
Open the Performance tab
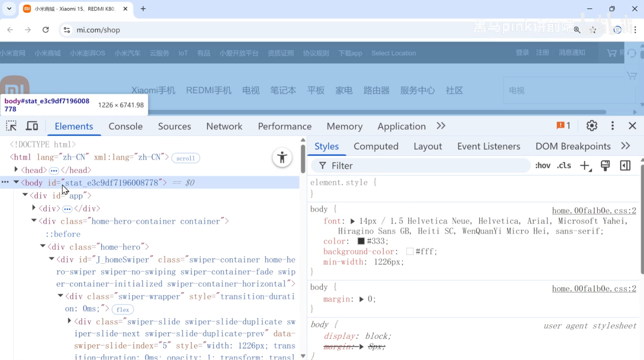coord(284,126)
